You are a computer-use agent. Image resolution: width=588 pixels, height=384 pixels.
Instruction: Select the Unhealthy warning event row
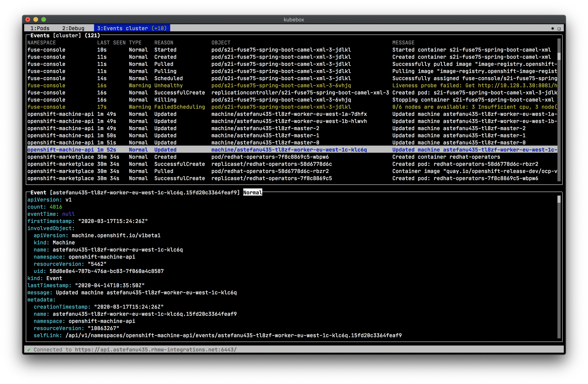pyautogui.click(x=168, y=85)
